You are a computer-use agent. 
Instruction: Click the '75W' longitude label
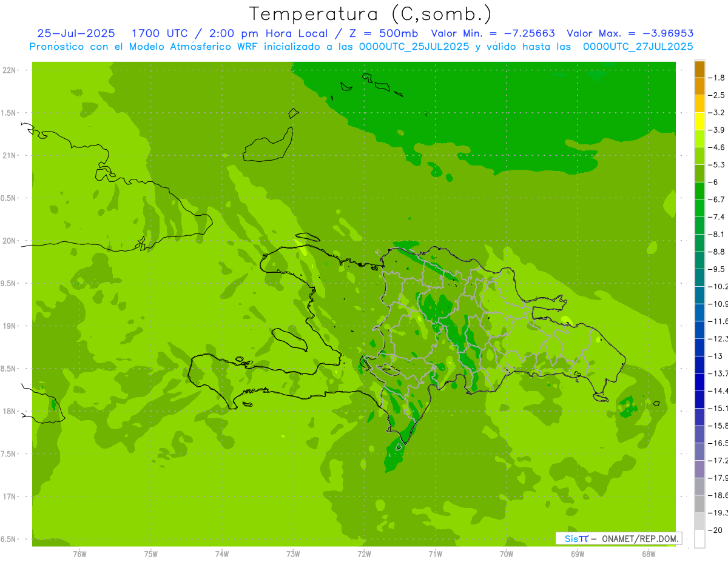[151, 554]
